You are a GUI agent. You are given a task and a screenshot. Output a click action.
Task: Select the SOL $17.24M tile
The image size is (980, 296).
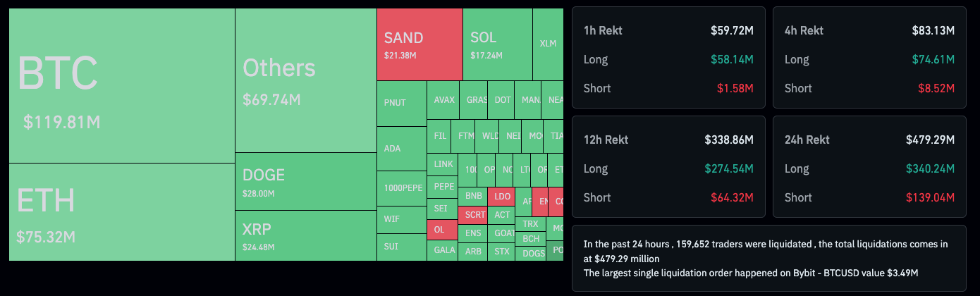pos(498,44)
